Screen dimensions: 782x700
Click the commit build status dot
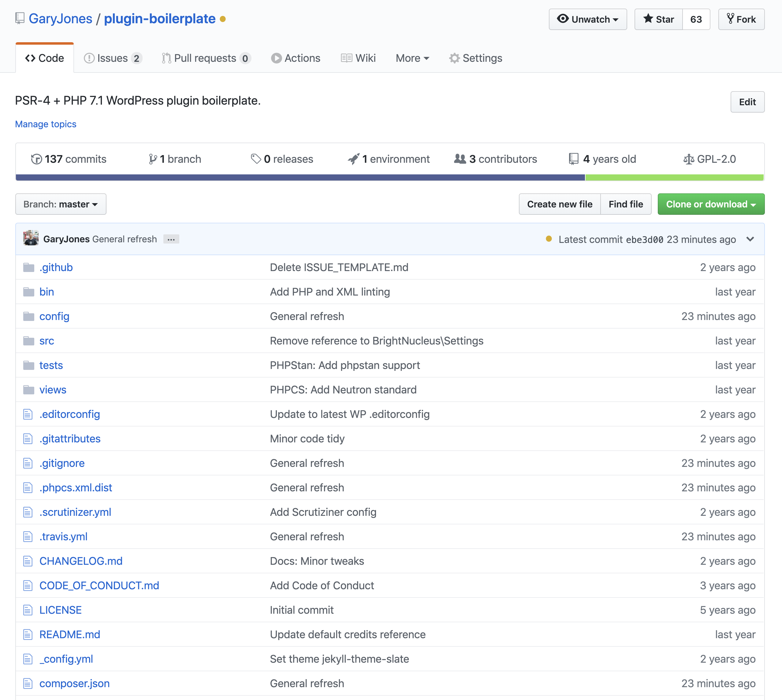(549, 239)
